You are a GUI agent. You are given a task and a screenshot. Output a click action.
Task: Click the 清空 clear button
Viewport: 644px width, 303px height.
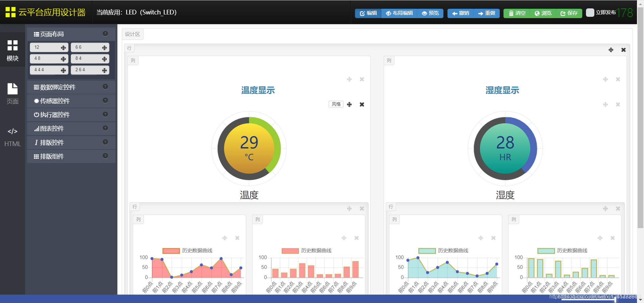517,13
